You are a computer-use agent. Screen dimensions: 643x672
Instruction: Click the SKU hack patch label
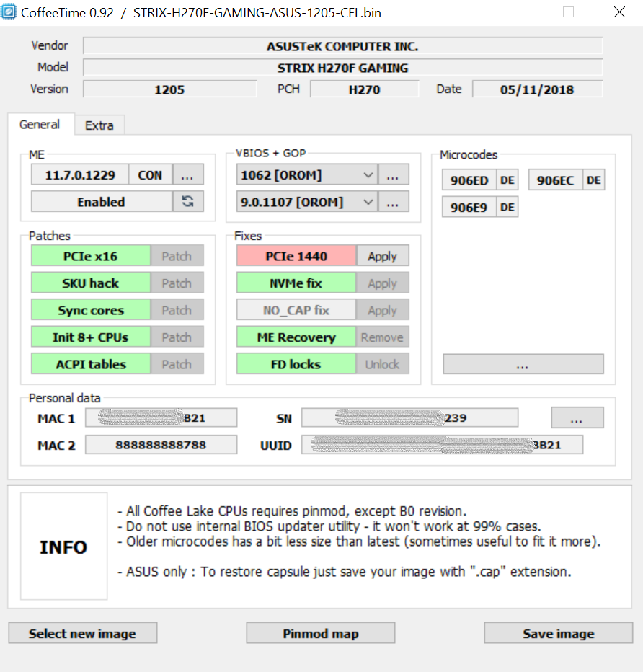tap(90, 283)
